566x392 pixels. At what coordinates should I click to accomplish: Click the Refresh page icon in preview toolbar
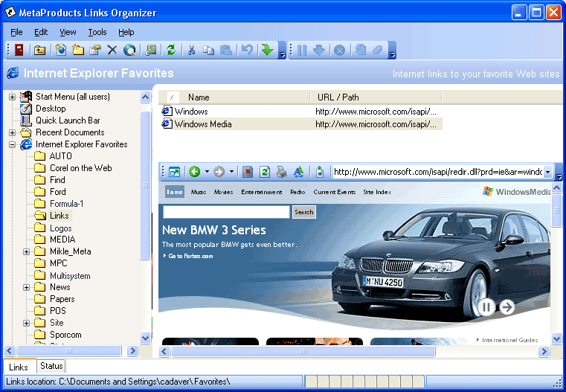coord(265,172)
